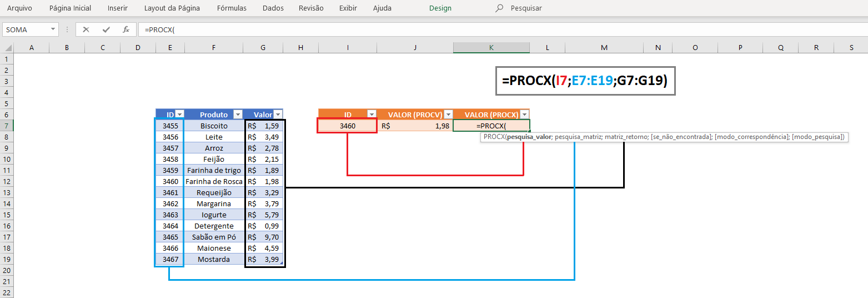The image size is (868, 298).
Task: Expand the Valor column filter dropdown
Action: (278, 115)
